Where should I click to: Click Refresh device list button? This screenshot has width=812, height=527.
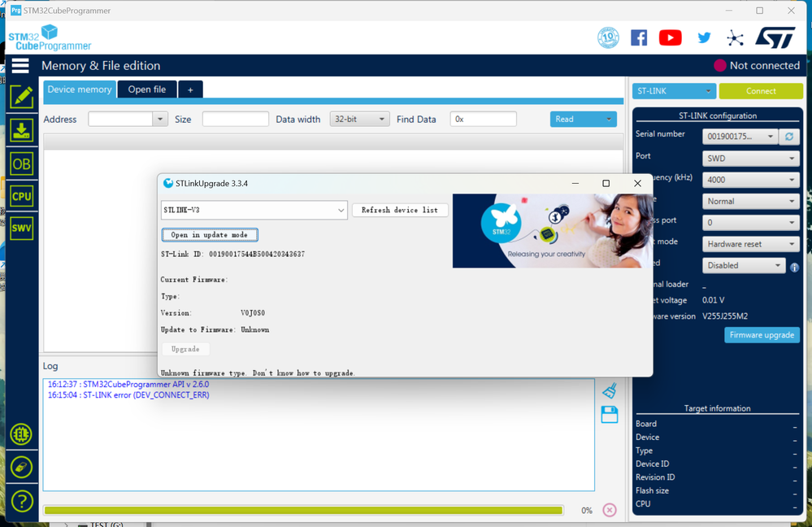pos(400,210)
